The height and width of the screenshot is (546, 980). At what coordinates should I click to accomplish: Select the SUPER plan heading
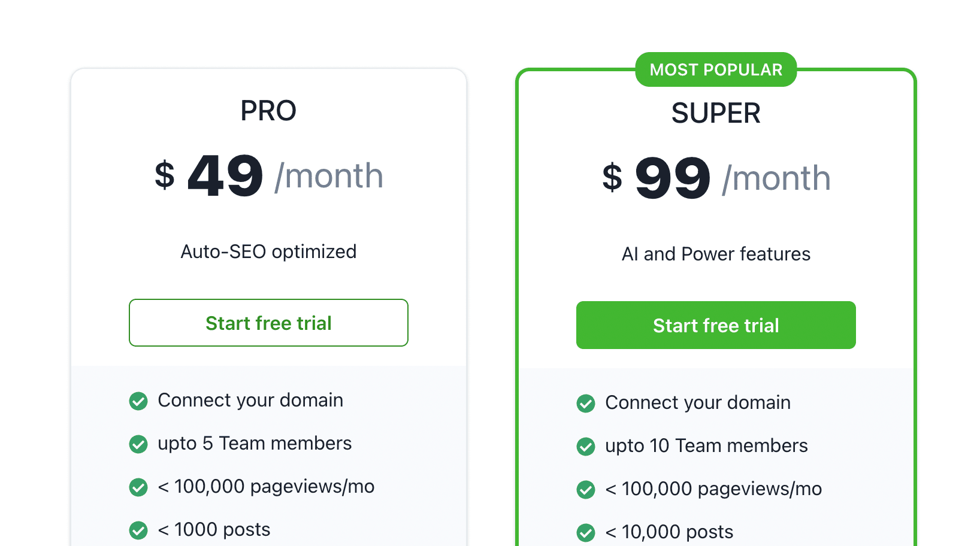coord(716,113)
